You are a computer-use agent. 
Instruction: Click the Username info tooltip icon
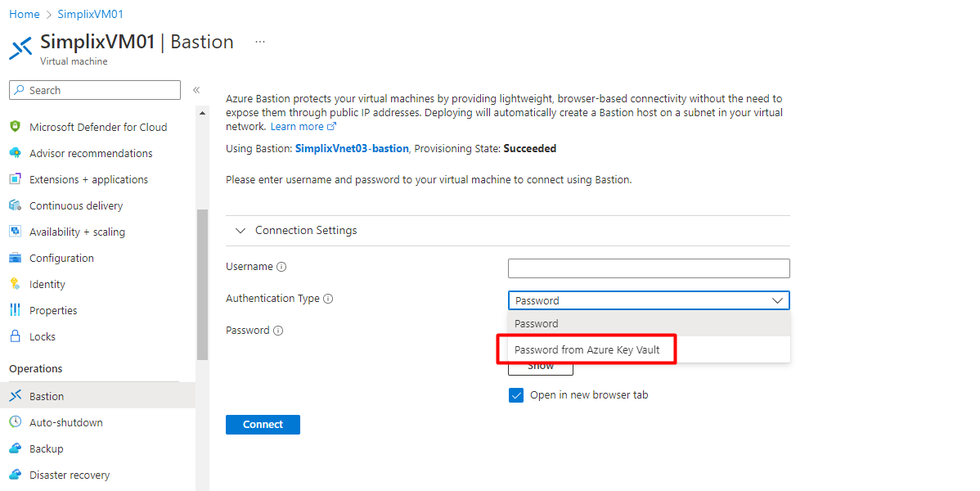click(281, 267)
